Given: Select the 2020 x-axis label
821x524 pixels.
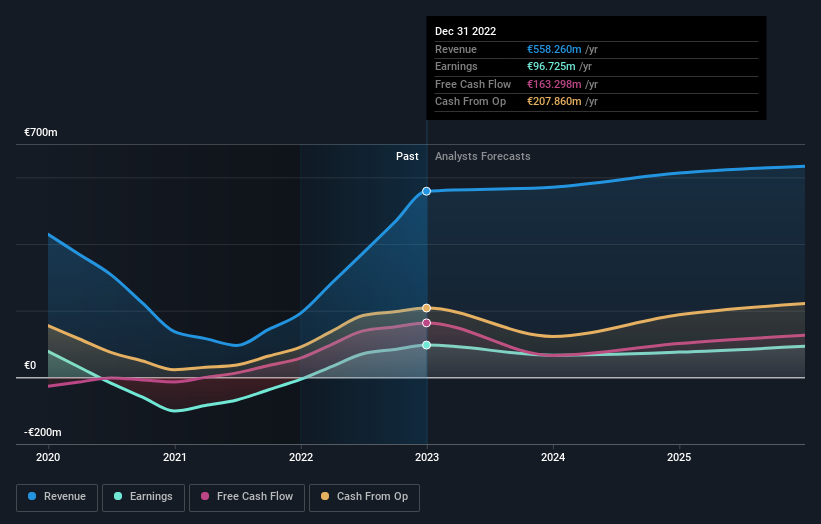Looking at the screenshot, I should pyautogui.click(x=48, y=458).
